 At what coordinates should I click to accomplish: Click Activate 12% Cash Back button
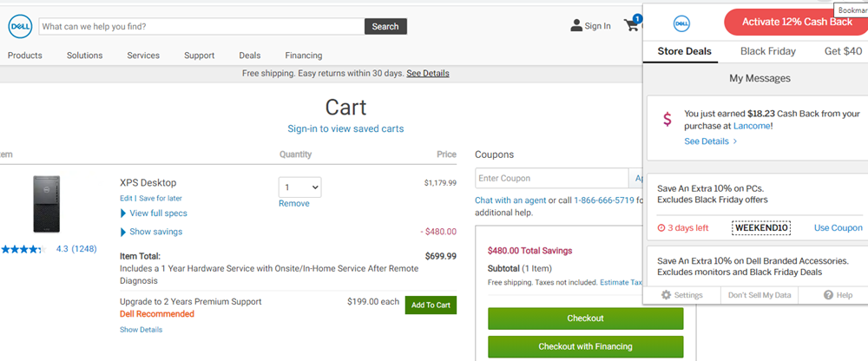(796, 23)
